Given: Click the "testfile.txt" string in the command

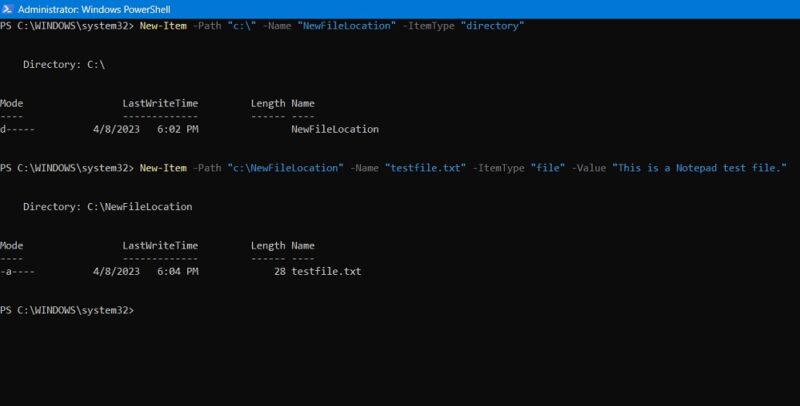Looking at the screenshot, I should [425, 167].
